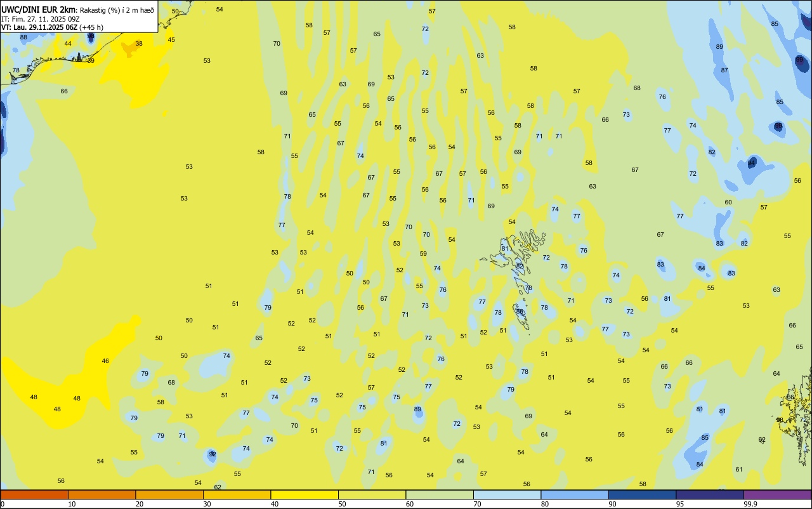Click the 50–60 pale yellow legend swatch
This screenshot has width=812, height=509.
(x=372, y=494)
